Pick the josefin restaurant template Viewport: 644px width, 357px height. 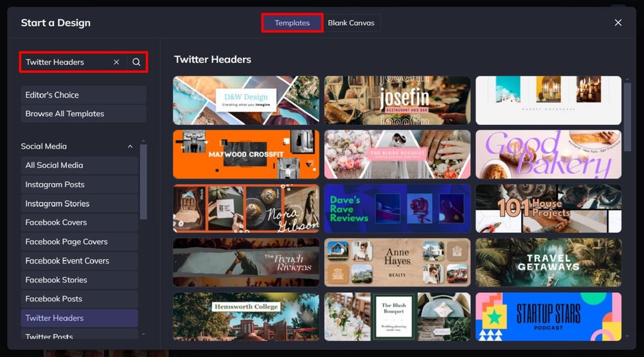tap(397, 100)
